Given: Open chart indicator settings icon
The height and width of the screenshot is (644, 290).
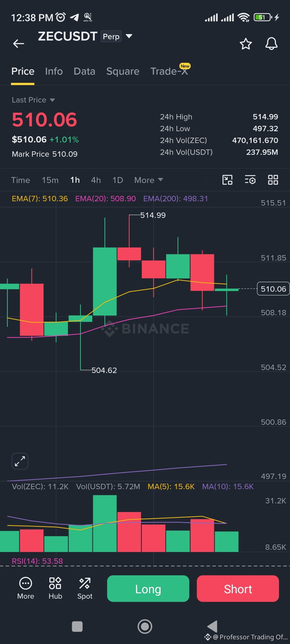Looking at the screenshot, I should point(250,180).
